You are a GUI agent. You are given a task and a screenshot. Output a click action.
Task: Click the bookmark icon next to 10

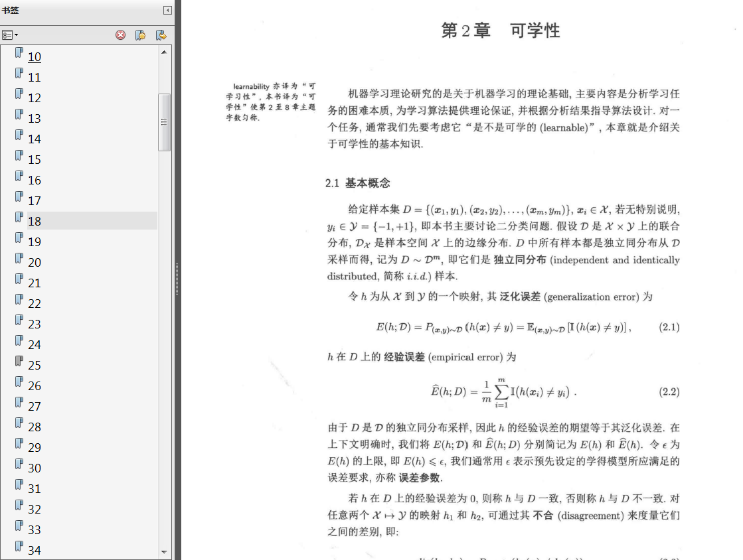coord(19,52)
